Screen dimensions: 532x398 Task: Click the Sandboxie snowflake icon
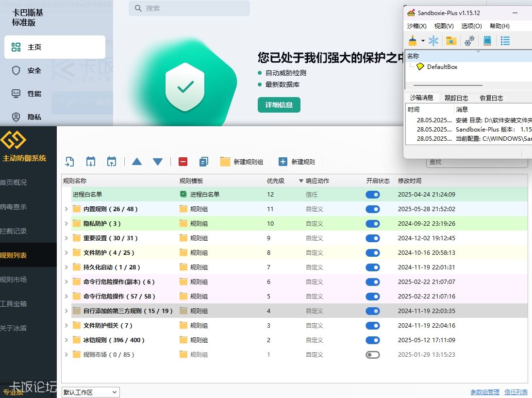433,41
